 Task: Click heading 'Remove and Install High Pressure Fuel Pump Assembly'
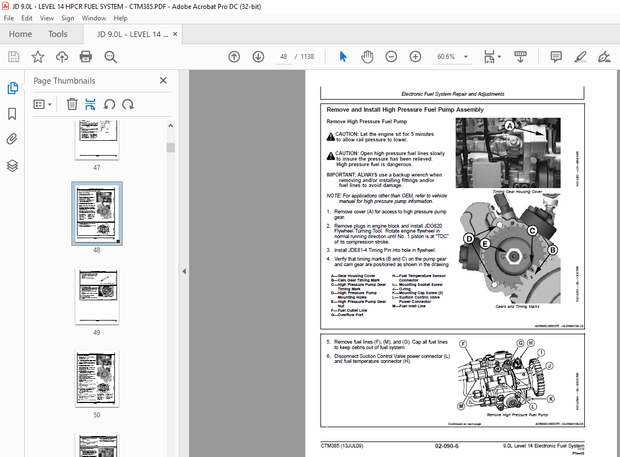[405, 110]
